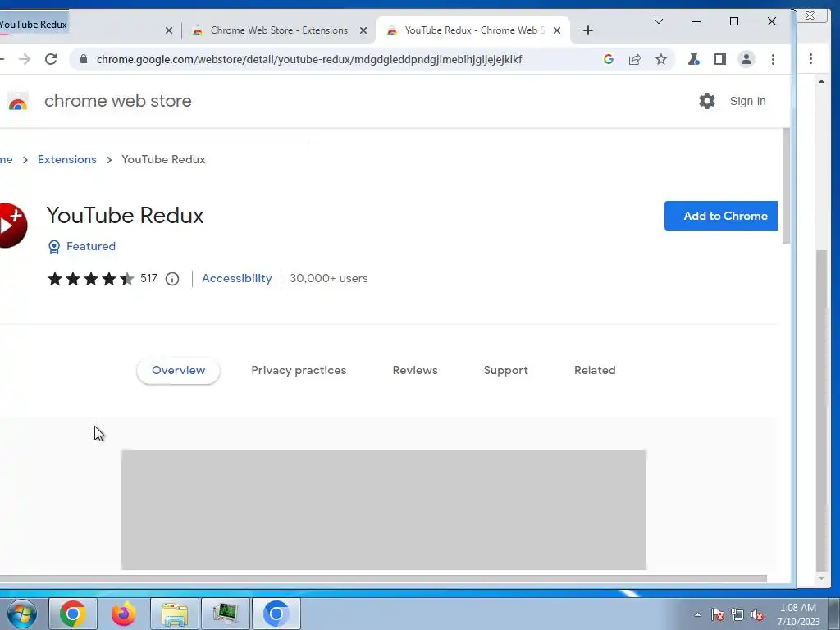Reload the page with the refresh icon
The width and height of the screenshot is (840, 630).
point(51,59)
